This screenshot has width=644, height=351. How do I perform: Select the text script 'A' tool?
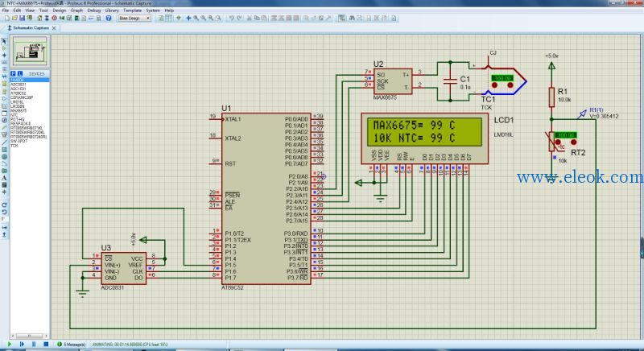(x=4, y=178)
